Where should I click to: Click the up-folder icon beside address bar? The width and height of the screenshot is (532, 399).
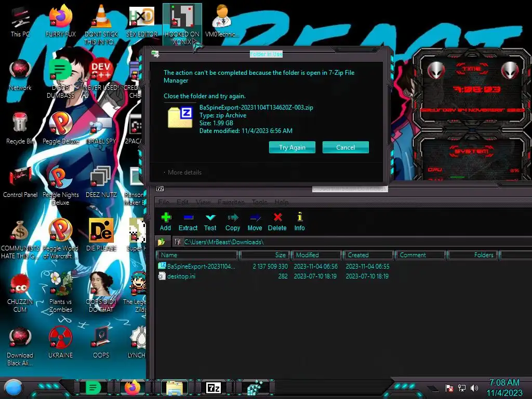[161, 242]
